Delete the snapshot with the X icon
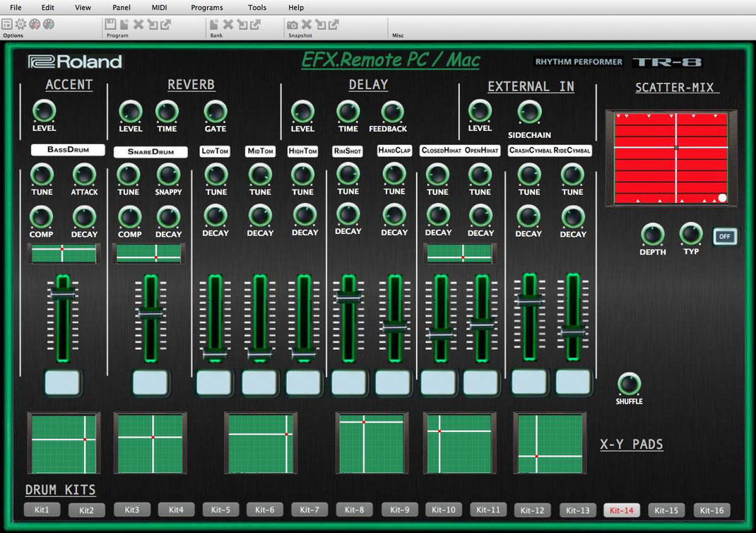The image size is (756, 533). (306, 24)
